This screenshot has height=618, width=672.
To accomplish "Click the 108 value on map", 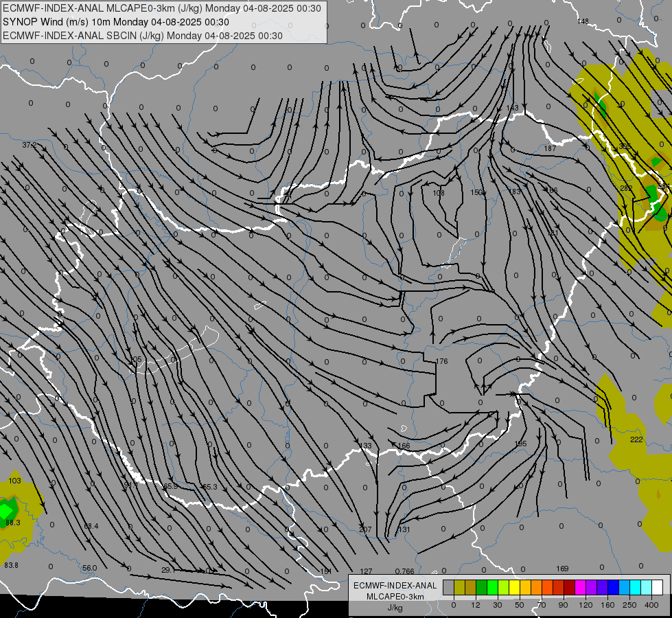I will pos(439,193).
